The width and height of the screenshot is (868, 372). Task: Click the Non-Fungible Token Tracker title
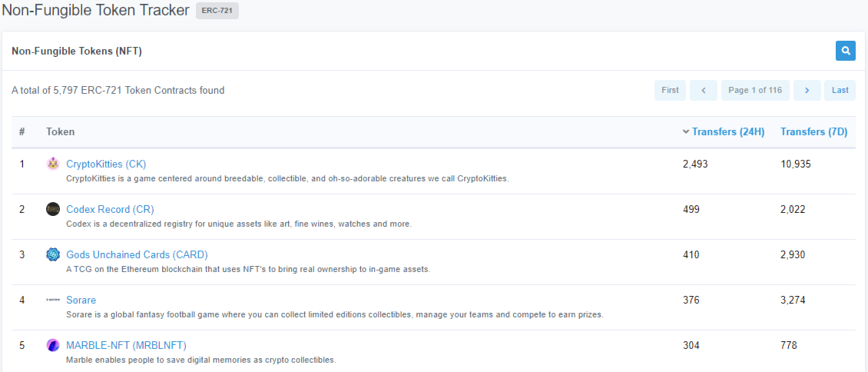pyautogui.click(x=96, y=11)
